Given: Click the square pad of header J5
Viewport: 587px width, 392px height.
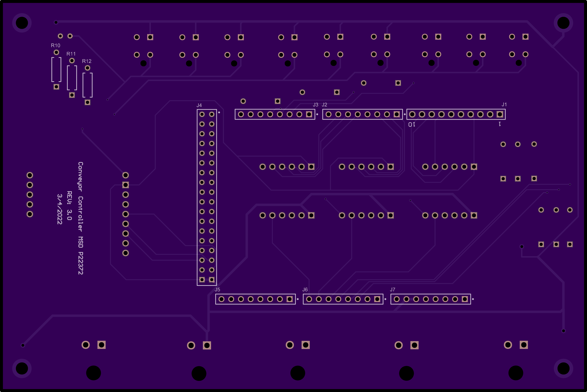Looking at the screenshot, I should [290, 299].
